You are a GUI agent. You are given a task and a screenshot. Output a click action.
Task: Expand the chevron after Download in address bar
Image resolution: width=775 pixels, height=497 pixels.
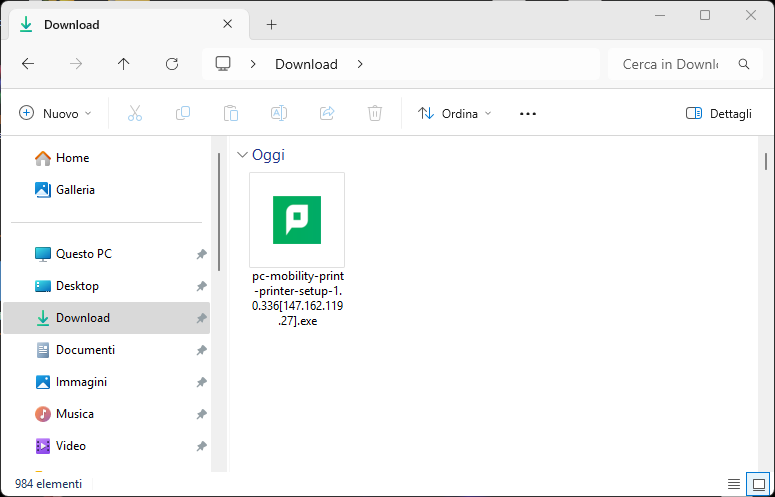coord(360,64)
